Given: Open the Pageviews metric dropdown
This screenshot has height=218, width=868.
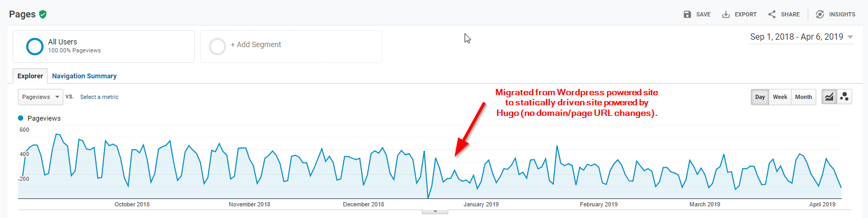Looking at the screenshot, I should pyautogui.click(x=41, y=97).
